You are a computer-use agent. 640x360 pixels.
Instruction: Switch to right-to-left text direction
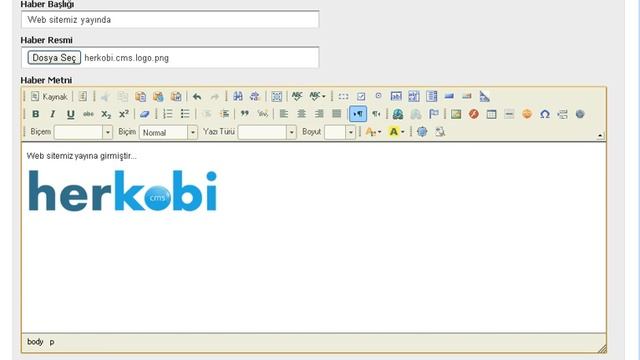[x=376, y=114]
